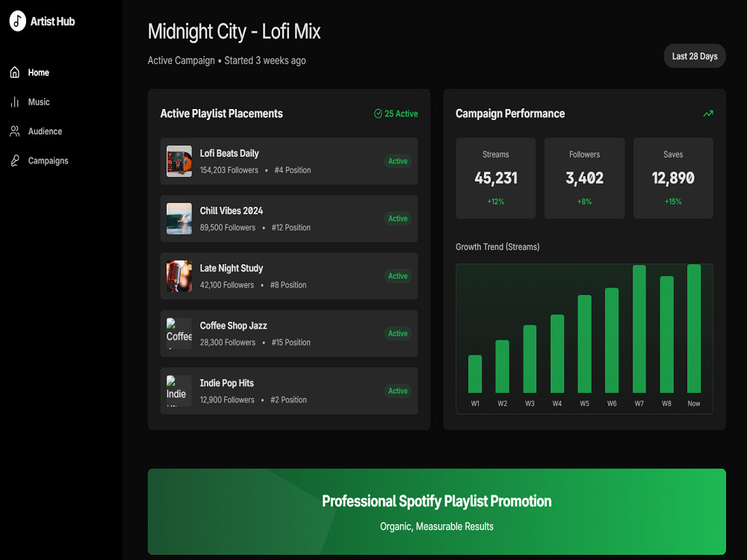Click the 25 Active count label
This screenshot has height=560, width=747.
pyautogui.click(x=401, y=113)
